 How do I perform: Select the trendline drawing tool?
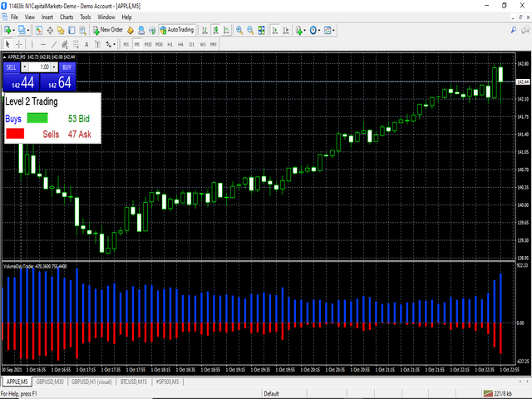[x=55, y=43]
